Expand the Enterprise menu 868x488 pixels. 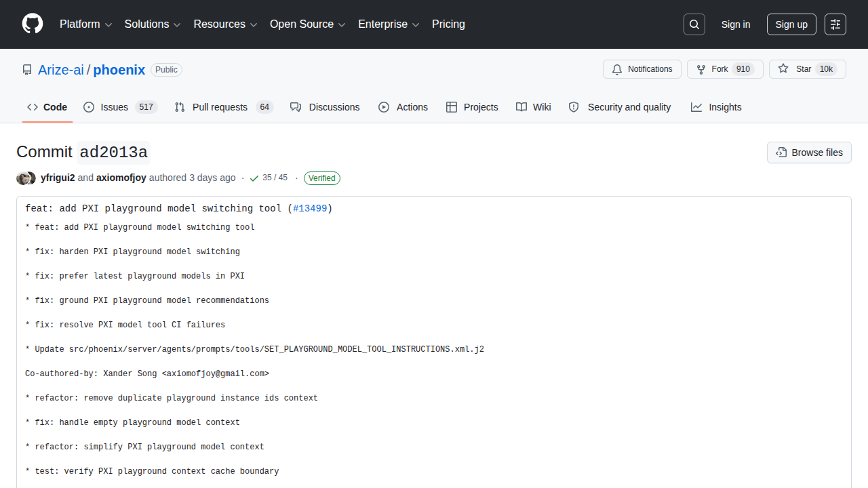pos(389,24)
